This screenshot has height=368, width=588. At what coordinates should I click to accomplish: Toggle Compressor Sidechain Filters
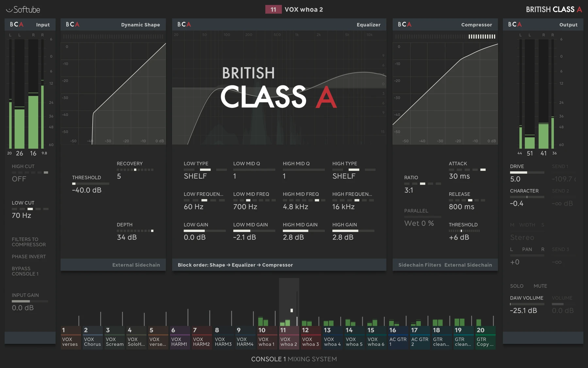[420, 265]
